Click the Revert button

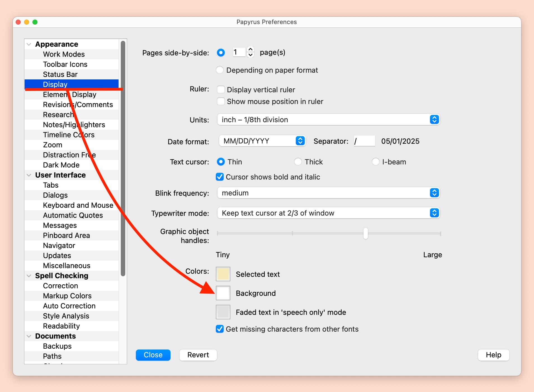point(198,355)
